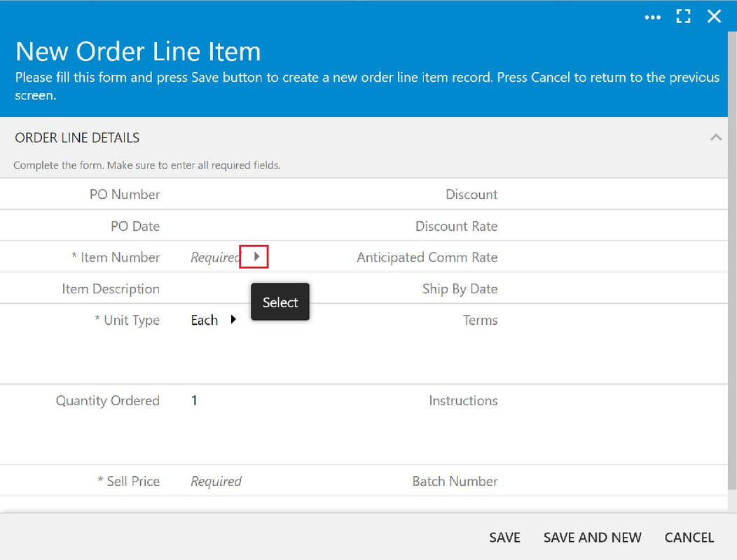The height and width of the screenshot is (560, 737).
Task: Open Unit Type dropdown arrow next to Each
Action: [233, 320]
